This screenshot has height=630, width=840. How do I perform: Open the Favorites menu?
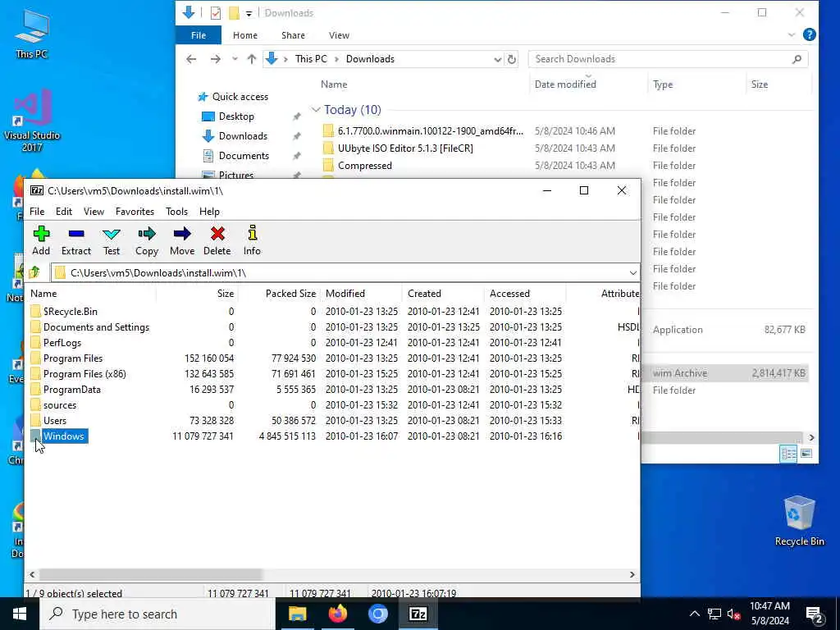tap(135, 212)
